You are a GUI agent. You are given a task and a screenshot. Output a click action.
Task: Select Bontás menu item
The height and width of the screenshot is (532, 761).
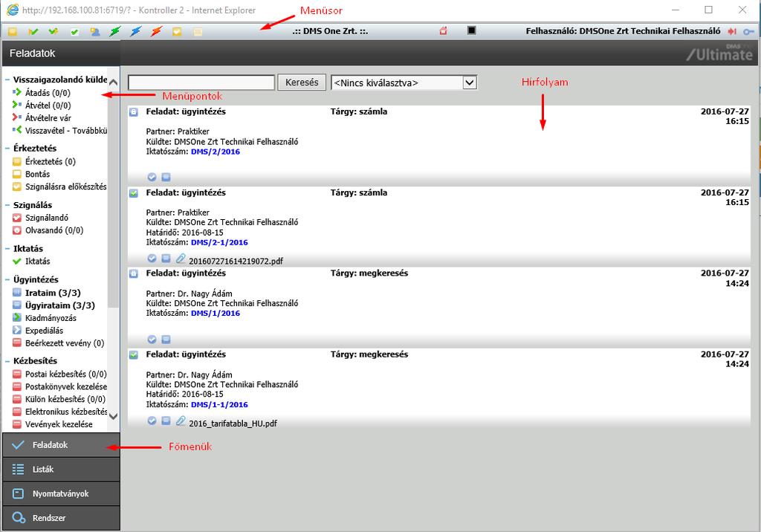click(x=37, y=175)
